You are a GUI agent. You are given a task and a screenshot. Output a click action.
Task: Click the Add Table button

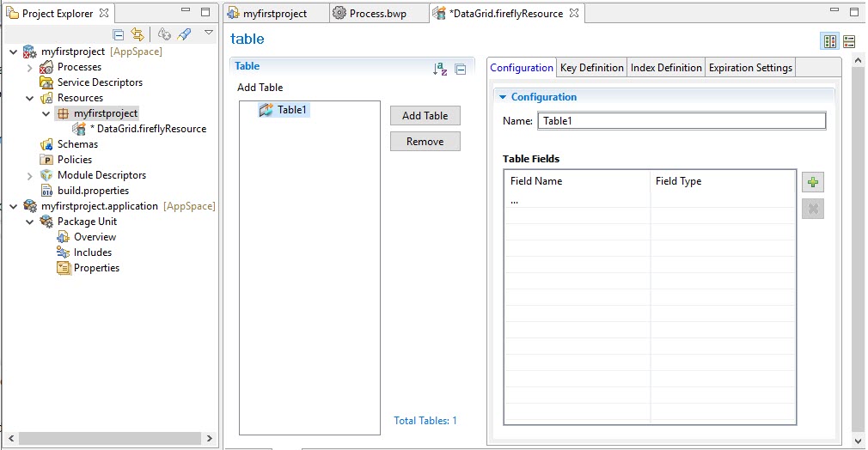pyautogui.click(x=425, y=116)
